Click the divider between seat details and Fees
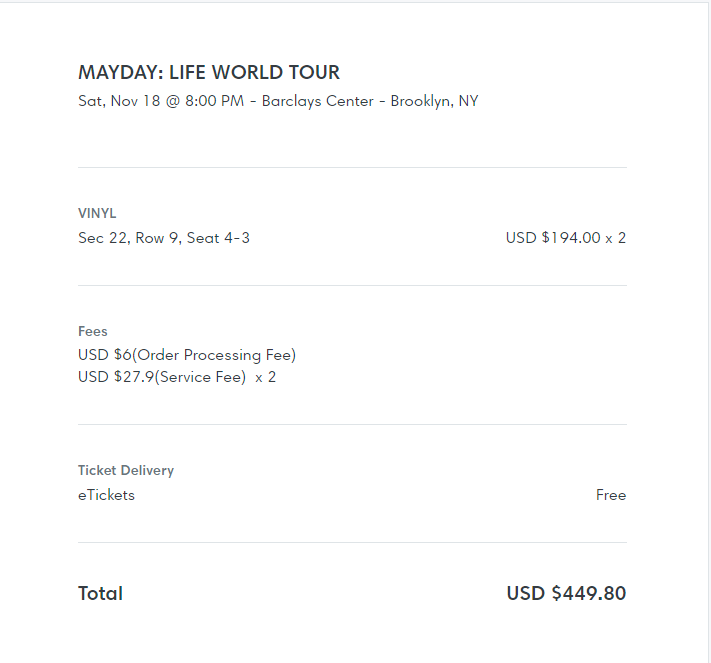This screenshot has height=663, width=711. click(352, 285)
